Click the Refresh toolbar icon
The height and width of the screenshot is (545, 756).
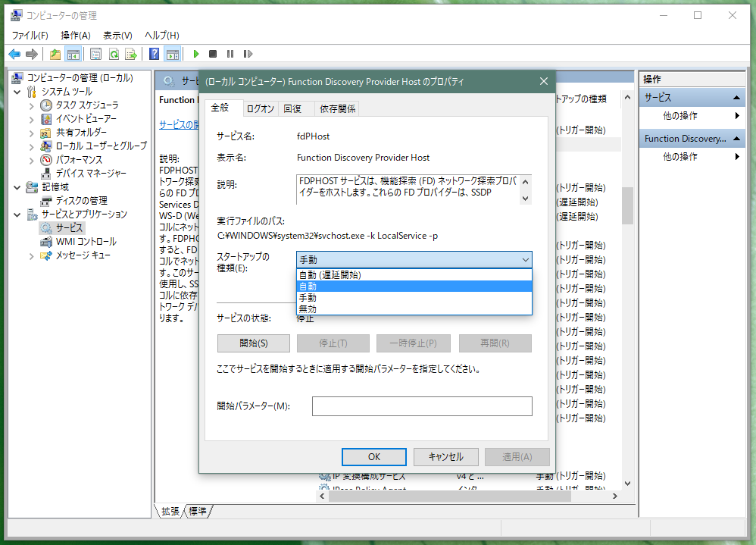pyautogui.click(x=114, y=54)
